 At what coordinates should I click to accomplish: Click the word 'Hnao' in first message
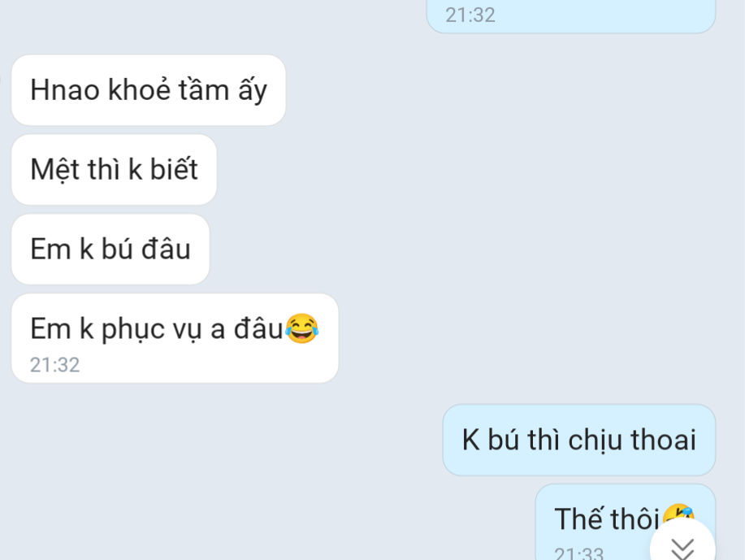pyautogui.click(x=65, y=89)
